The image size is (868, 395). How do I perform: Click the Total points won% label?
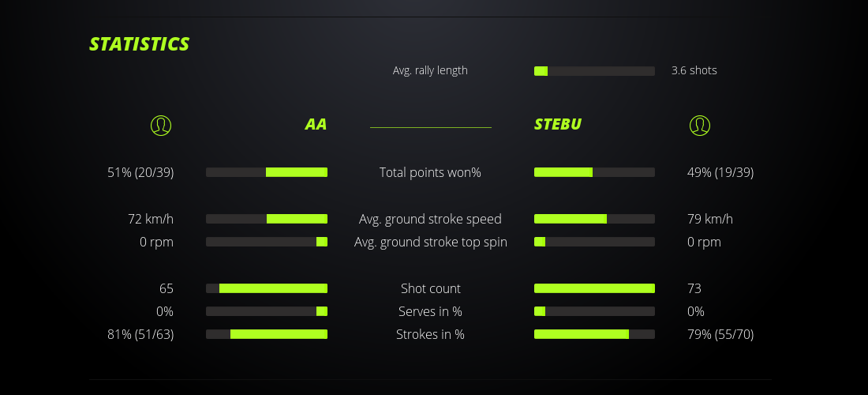430,172
